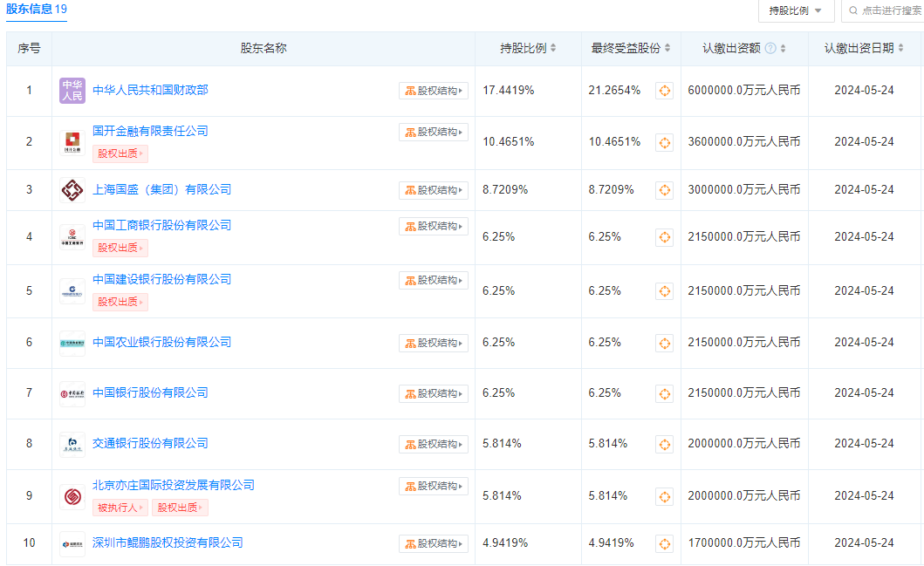The height and width of the screenshot is (566, 924).
Task: Open 中华人民共和国财政部 logo icon
Action: tap(72, 91)
